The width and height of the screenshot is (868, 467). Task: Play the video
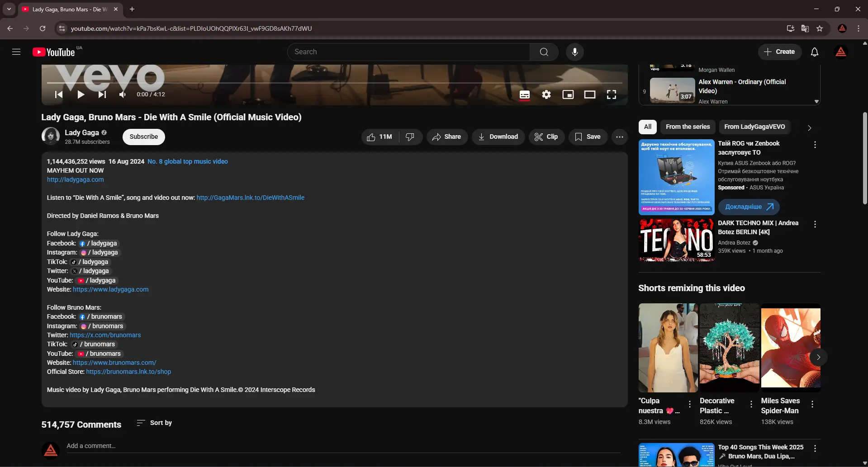[x=81, y=94]
